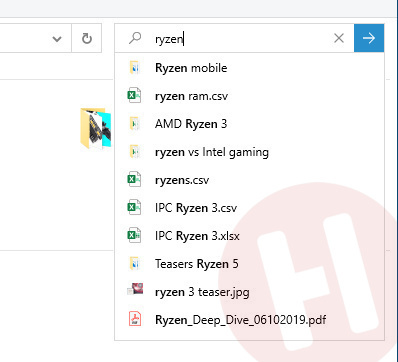
Task: Select the ryzen ram.csv suggestion
Action: (x=249, y=96)
